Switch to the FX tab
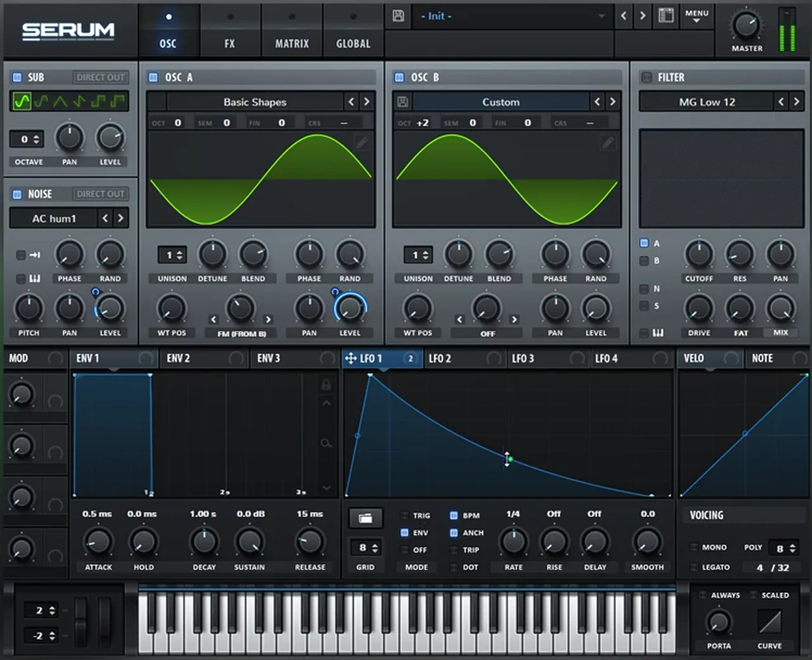This screenshot has height=660, width=812. coord(230,32)
